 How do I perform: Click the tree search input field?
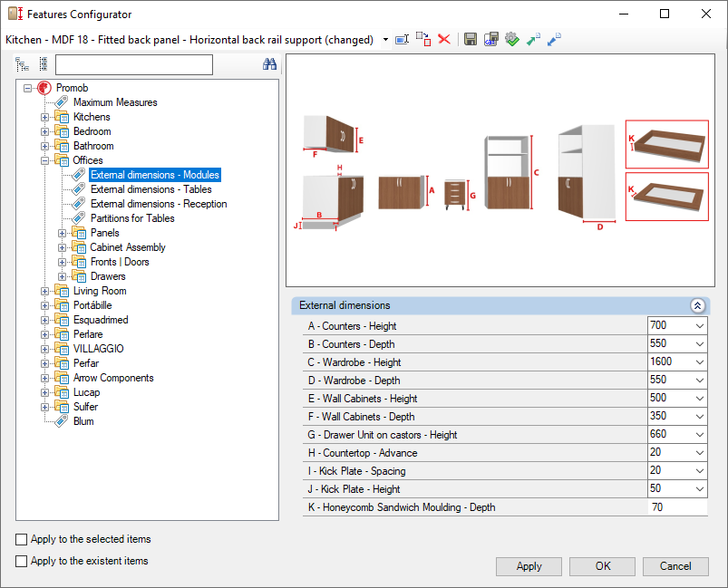134,64
